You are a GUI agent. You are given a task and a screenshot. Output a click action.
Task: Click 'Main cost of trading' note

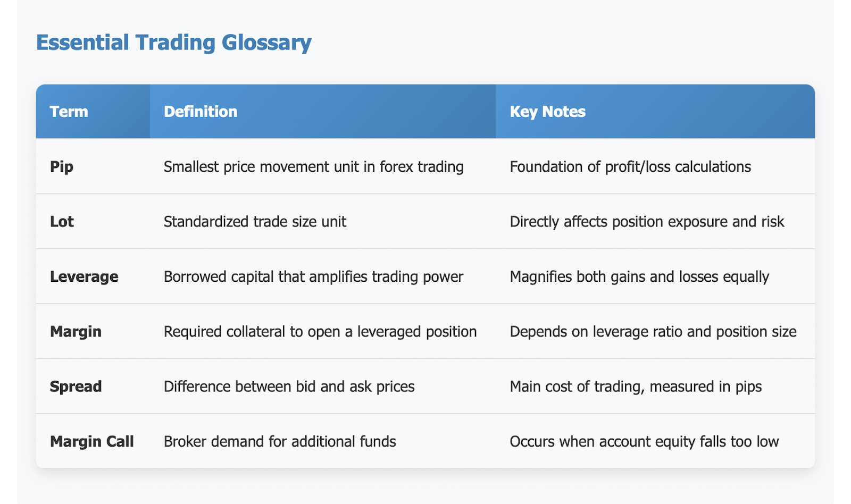click(x=636, y=387)
